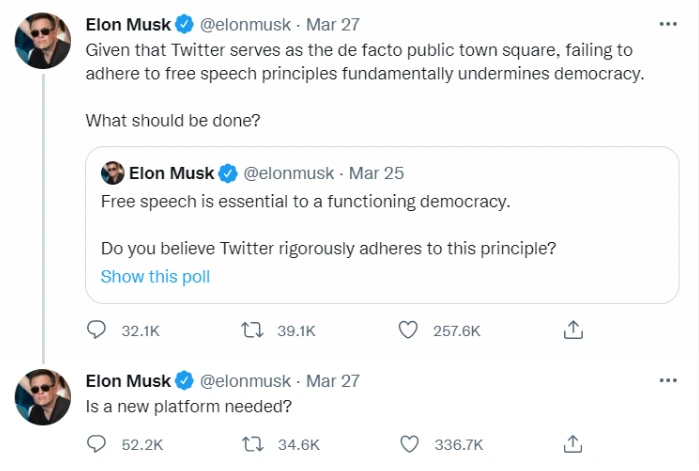Click the small avatar in quoted tweet

(112, 173)
